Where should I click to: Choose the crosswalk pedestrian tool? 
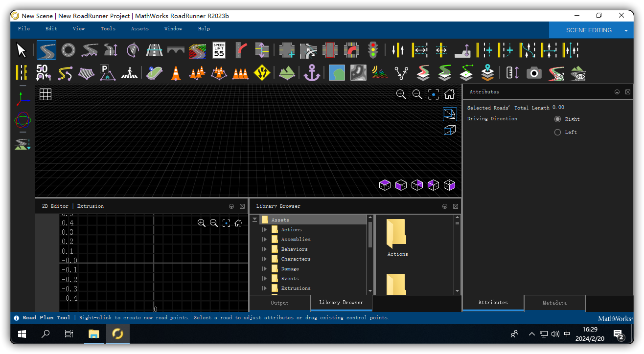coord(130,73)
